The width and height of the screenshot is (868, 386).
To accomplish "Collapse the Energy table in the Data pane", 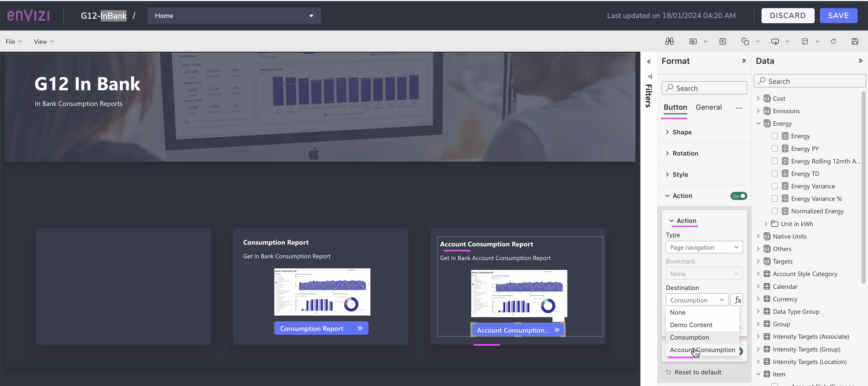I will tap(759, 123).
